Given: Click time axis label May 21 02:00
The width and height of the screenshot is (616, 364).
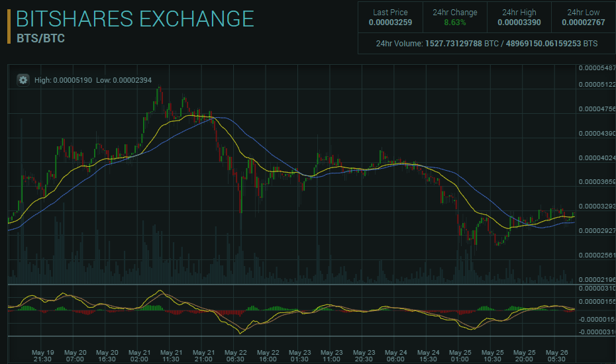Looking at the screenshot, I should tap(139, 356).
